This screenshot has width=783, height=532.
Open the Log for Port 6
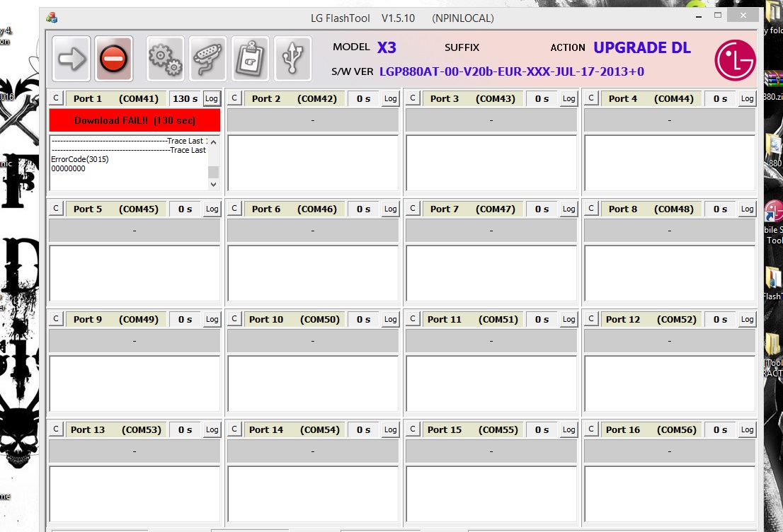coord(391,209)
